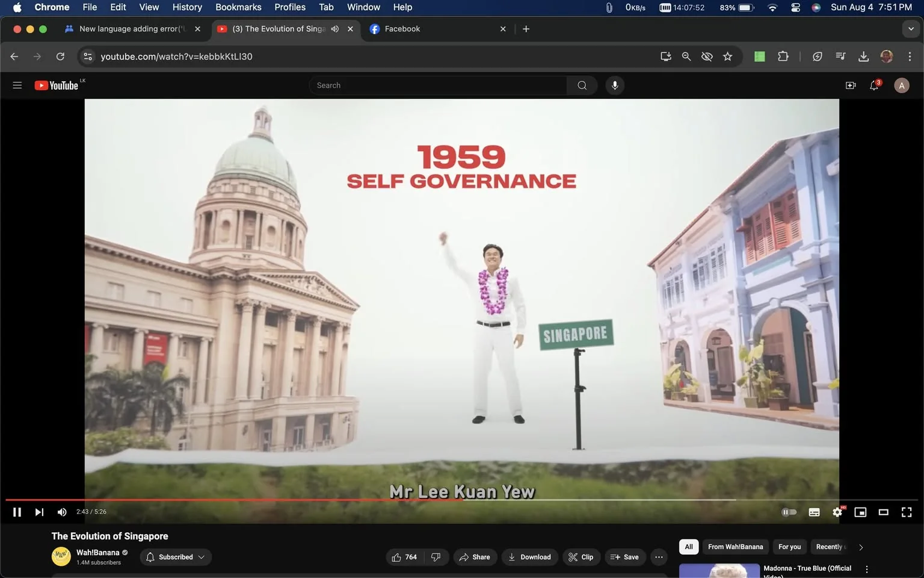Show more filter chips arrow

point(861,547)
